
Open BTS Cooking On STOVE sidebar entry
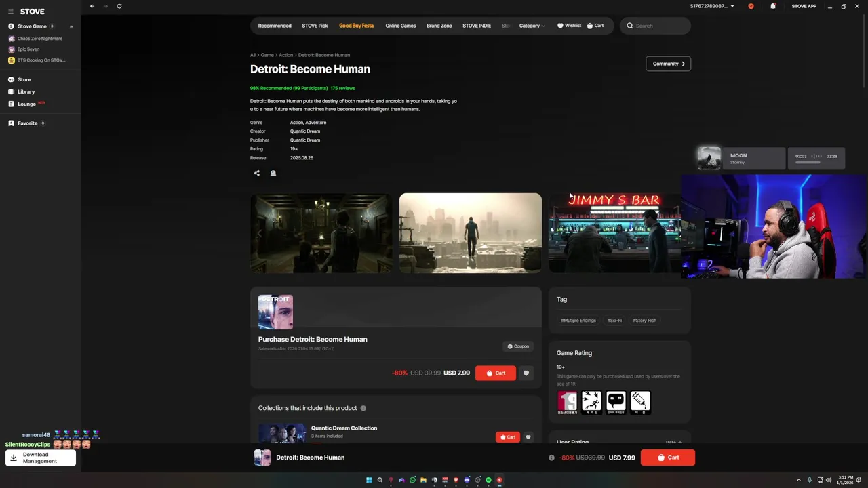pos(37,60)
